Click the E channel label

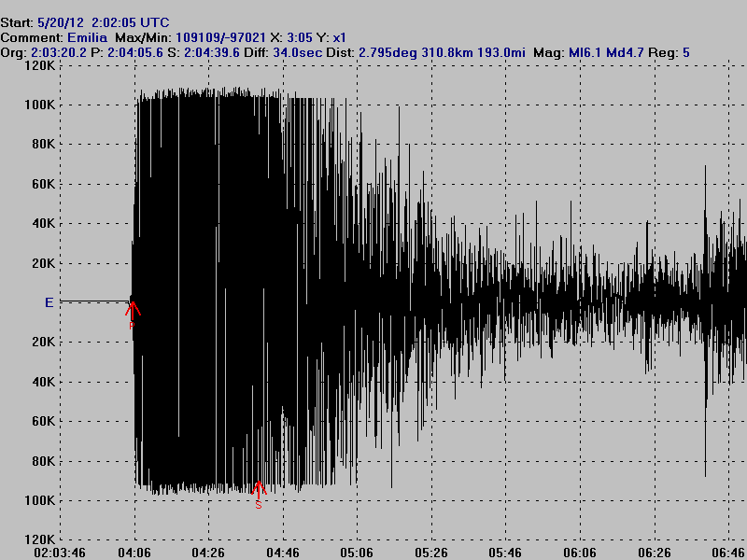point(49,302)
